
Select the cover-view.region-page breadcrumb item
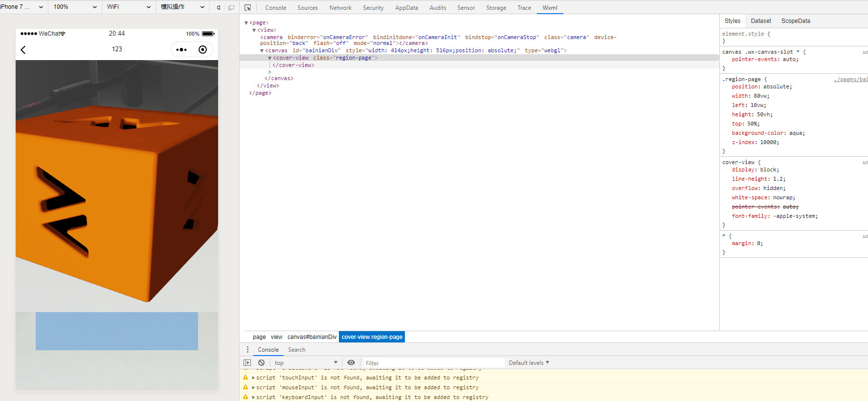pyautogui.click(x=372, y=337)
